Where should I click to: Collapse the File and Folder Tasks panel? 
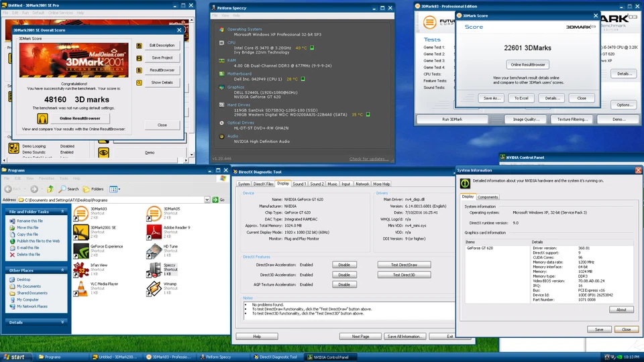point(62,211)
